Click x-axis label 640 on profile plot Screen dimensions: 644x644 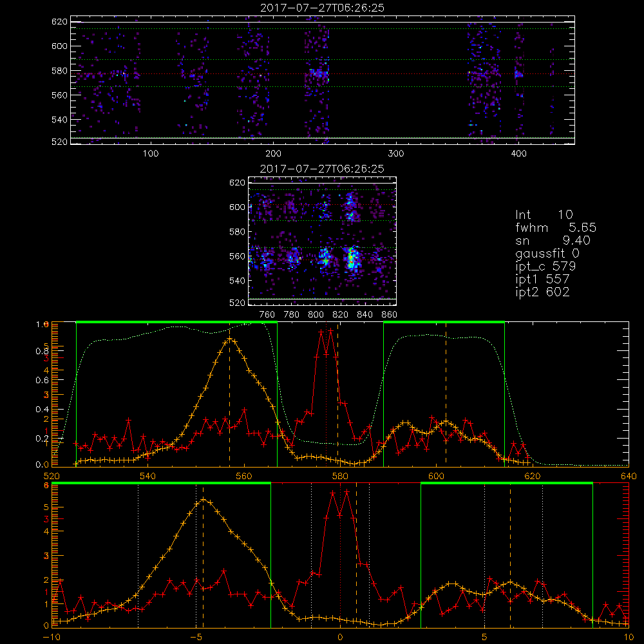point(629,476)
